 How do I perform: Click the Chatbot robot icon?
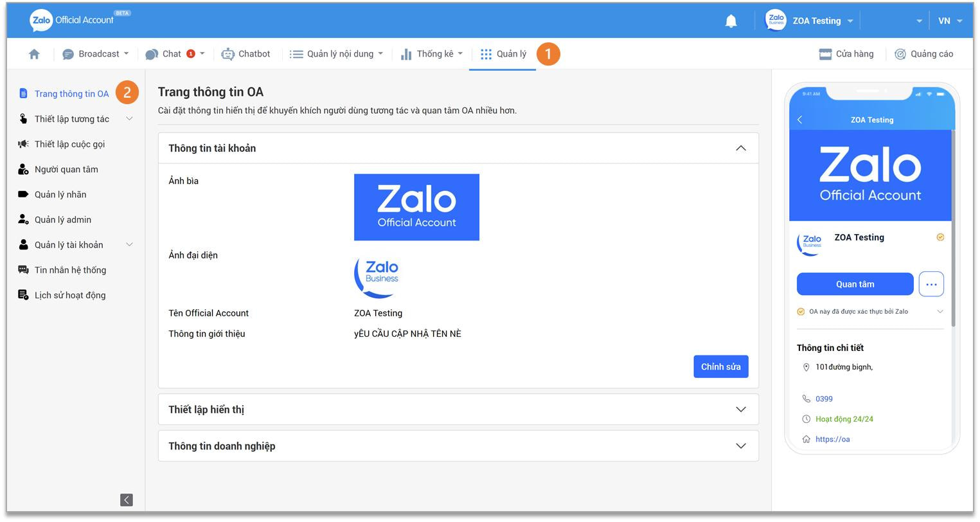(x=227, y=54)
